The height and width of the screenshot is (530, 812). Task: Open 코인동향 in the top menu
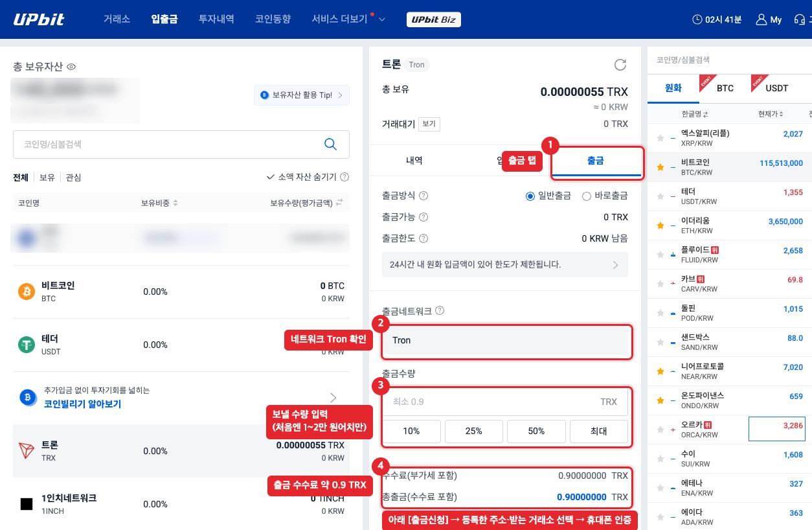[273, 19]
